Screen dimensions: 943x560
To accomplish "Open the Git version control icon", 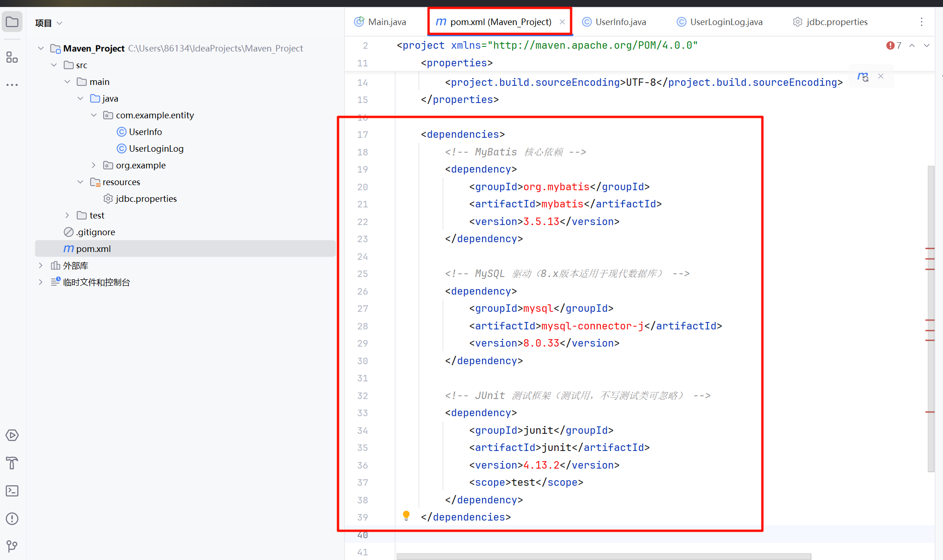I will (12, 546).
